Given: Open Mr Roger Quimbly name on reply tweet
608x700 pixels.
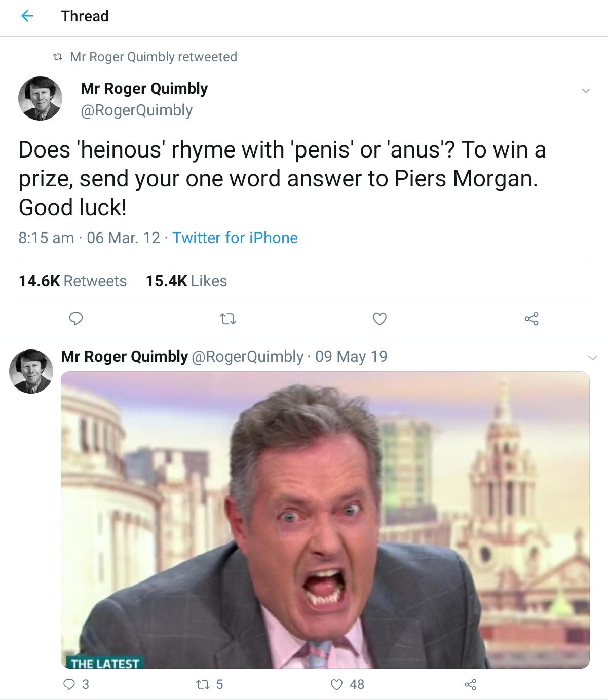Looking at the screenshot, I should [x=124, y=357].
